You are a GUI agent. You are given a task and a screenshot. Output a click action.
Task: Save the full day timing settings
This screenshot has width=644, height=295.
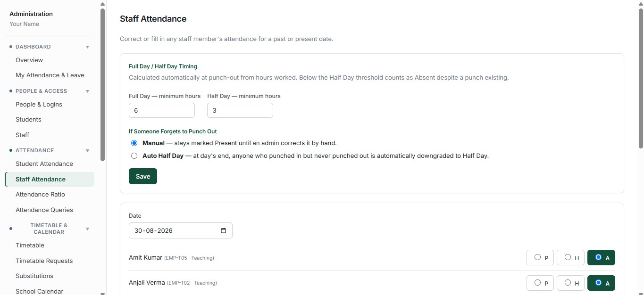tap(143, 176)
